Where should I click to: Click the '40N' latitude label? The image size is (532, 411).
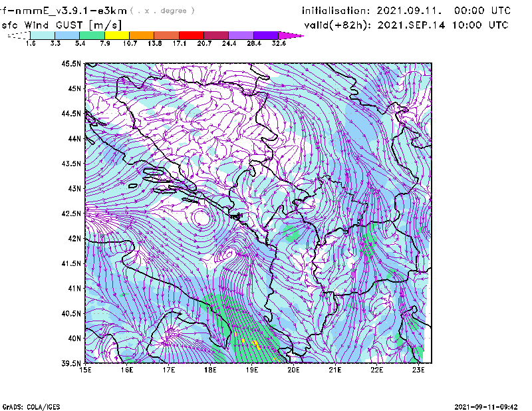74,339
